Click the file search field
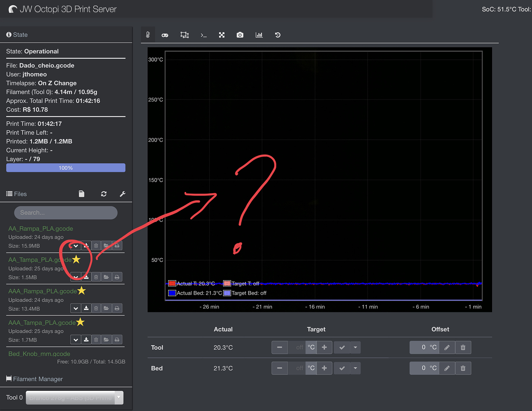This screenshot has width=532, height=411. pyautogui.click(x=66, y=212)
